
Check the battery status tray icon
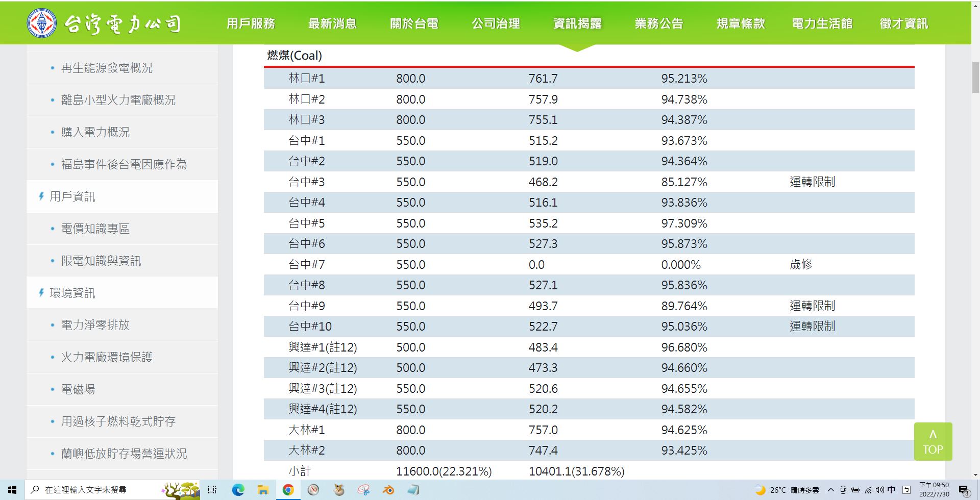coord(855,490)
